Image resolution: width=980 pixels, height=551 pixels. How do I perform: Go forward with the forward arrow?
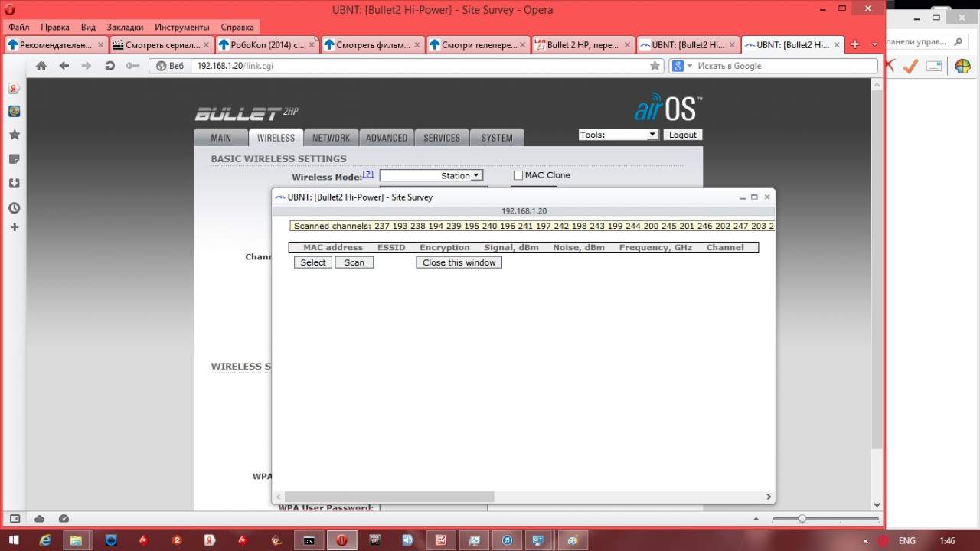pyautogui.click(x=87, y=66)
